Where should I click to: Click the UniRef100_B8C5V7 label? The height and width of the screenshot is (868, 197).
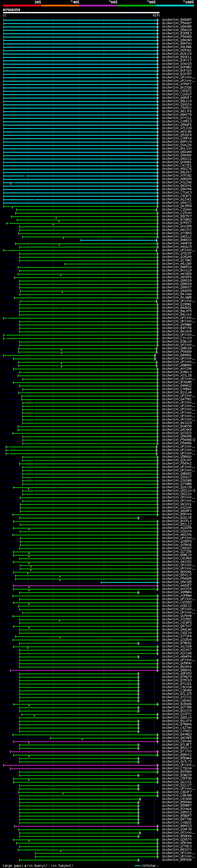(x=177, y=216)
